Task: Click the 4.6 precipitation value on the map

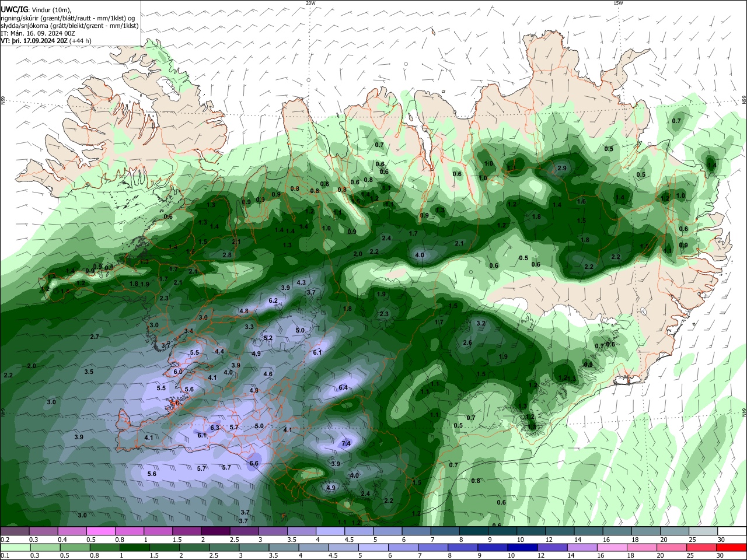Action: pos(268,374)
